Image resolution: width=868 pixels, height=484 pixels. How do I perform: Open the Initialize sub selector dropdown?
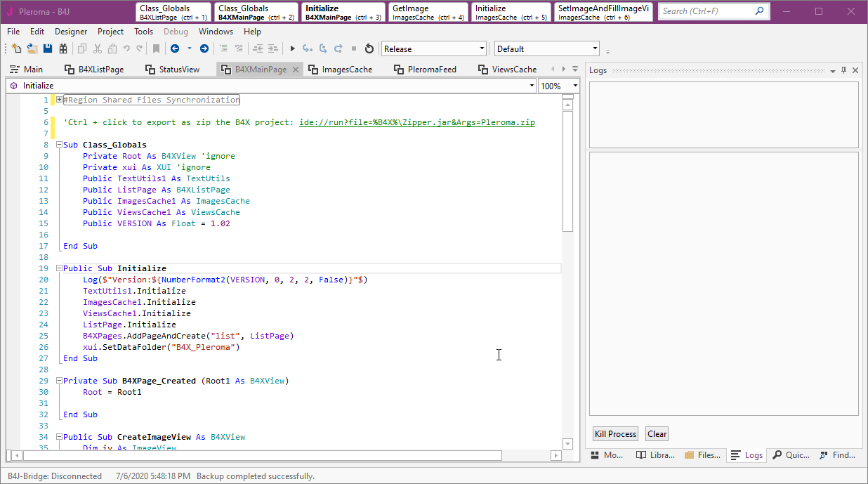270,86
